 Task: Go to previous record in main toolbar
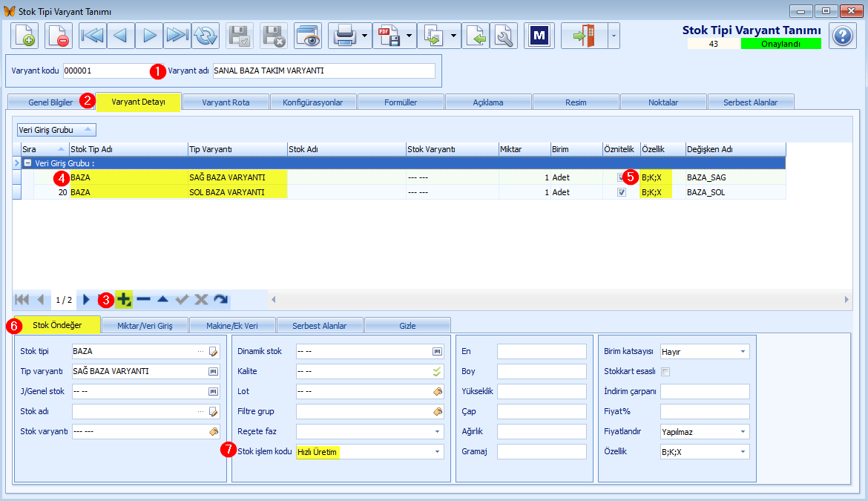(121, 36)
